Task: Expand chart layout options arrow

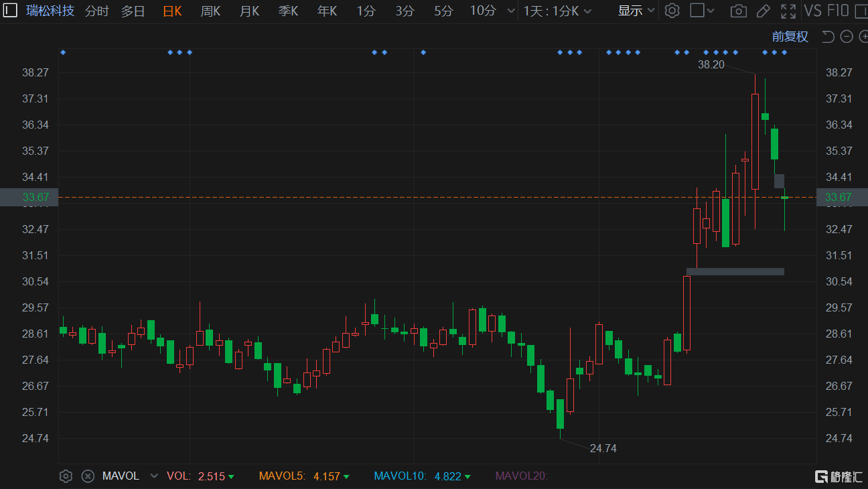Action: pyautogui.click(x=711, y=11)
